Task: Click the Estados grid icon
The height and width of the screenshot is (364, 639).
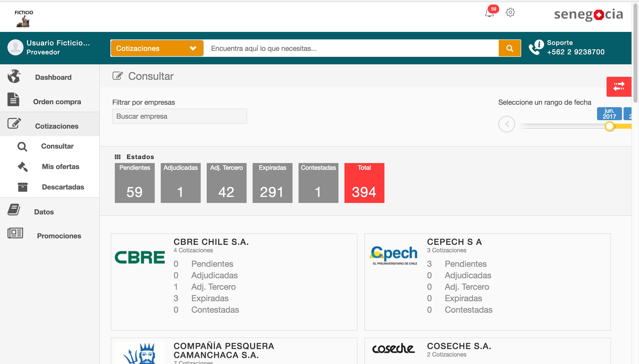Action: coord(118,157)
